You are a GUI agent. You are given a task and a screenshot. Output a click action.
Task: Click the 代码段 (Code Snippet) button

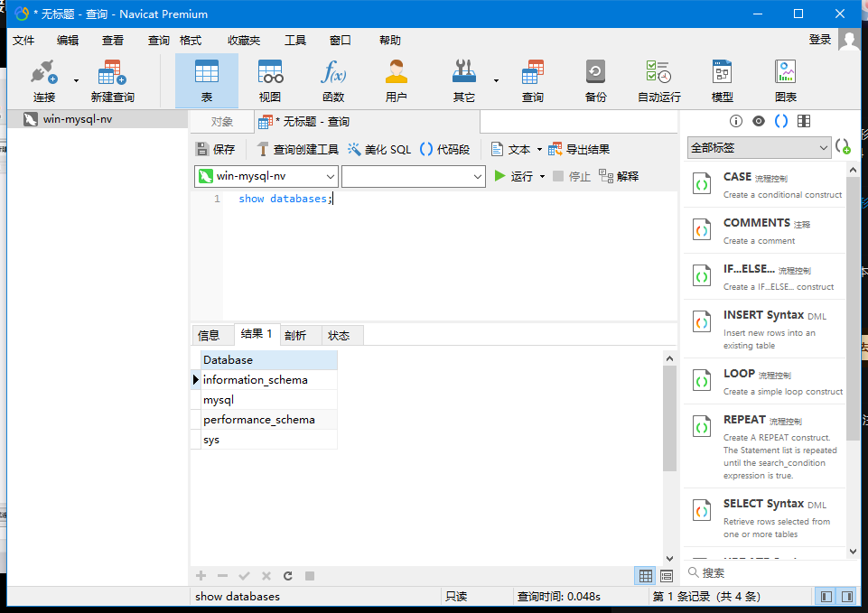[x=445, y=149]
